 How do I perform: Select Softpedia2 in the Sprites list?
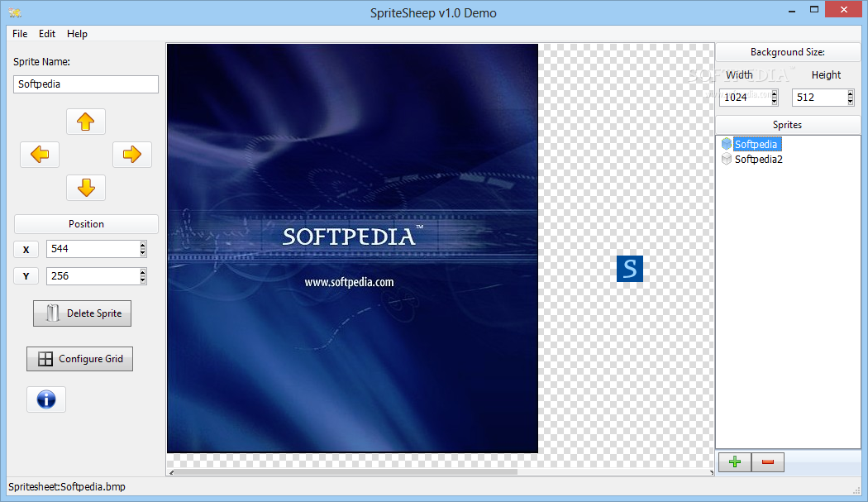coord(758,159)
